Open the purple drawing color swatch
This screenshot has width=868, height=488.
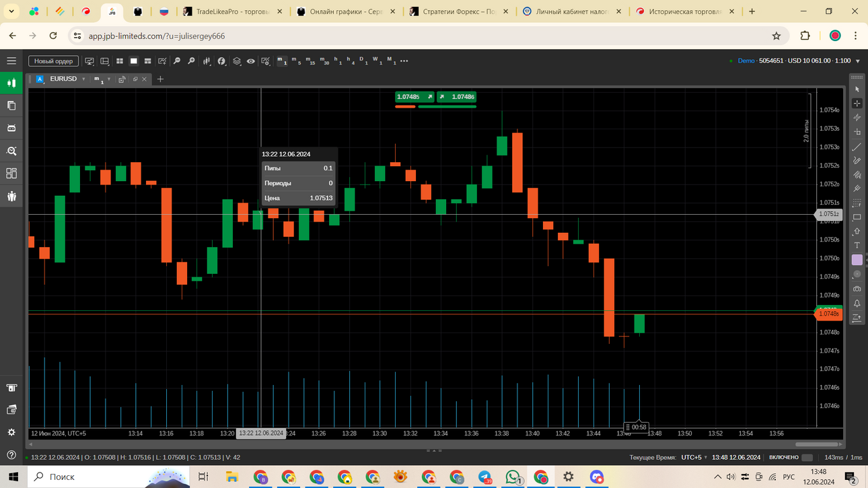[x=857, y=260]
